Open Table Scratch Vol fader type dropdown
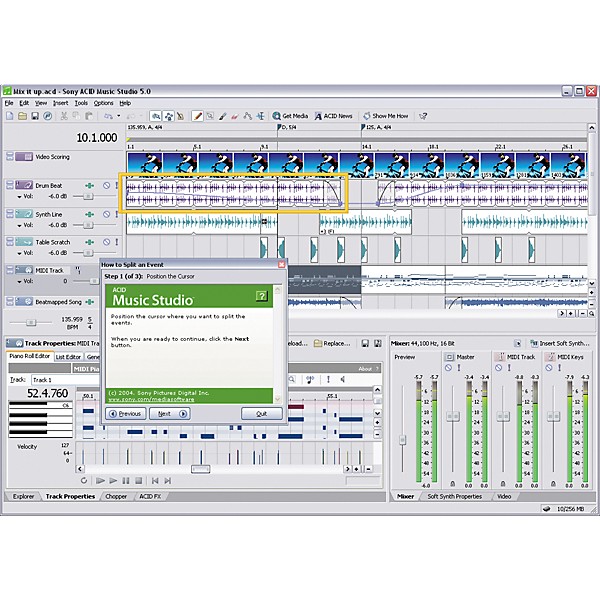The height and width of the screenshot is (600, 600). pyautogui.click(x=19, y=253)
